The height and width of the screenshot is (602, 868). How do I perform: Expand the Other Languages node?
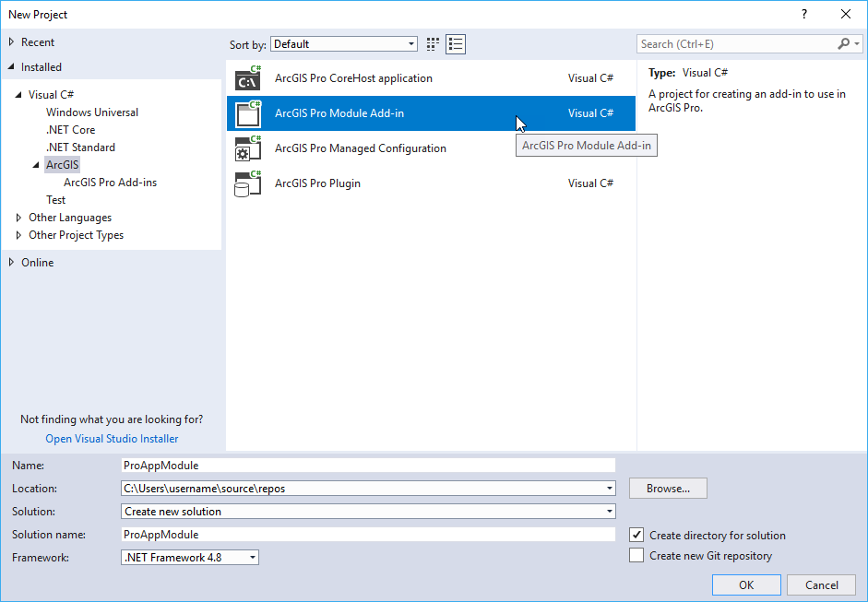click(18, 217)
